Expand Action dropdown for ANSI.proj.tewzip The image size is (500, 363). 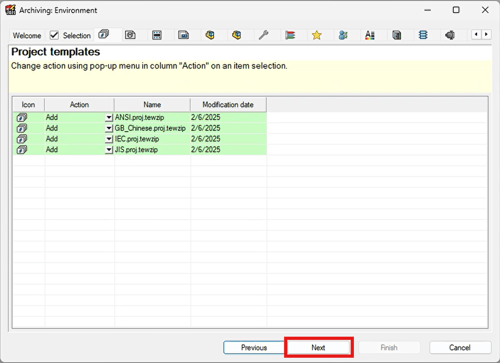click(109, 117)
